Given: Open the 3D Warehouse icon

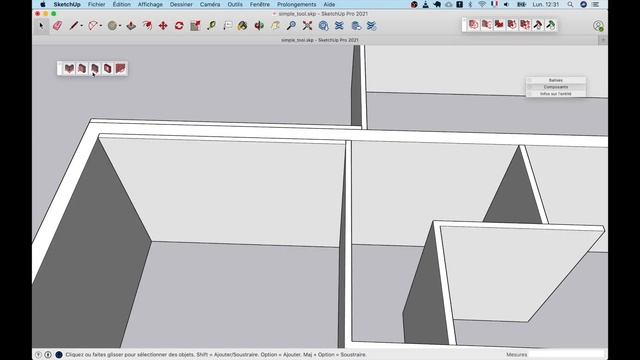Looking at the screenshot, I should click(x=323, y=26).
